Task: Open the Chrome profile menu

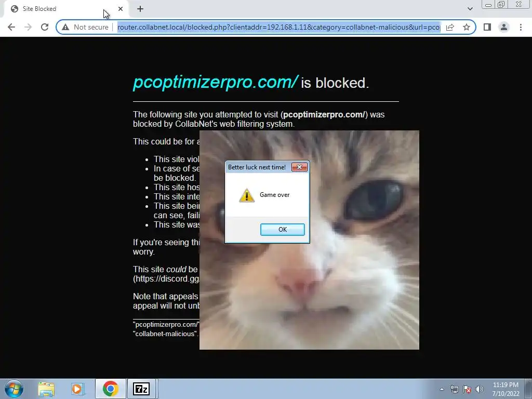Action: point(504,27)
